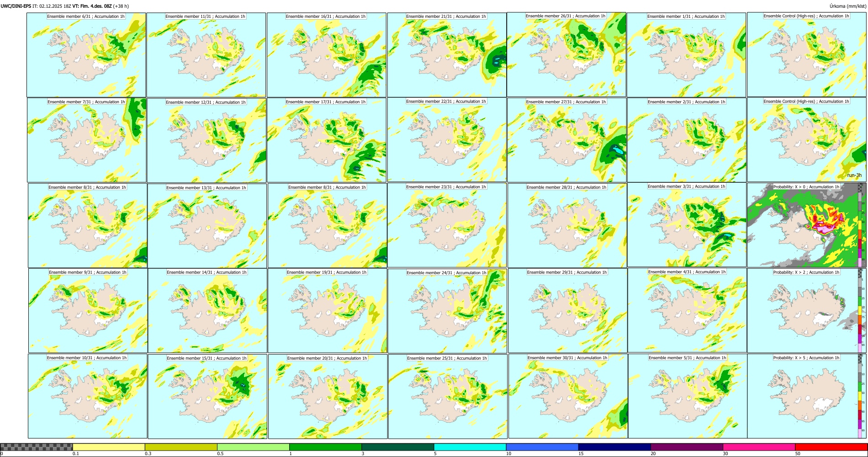Open the Ensemble member 13/31 map
868x457 pixels.
pos(207,226)
